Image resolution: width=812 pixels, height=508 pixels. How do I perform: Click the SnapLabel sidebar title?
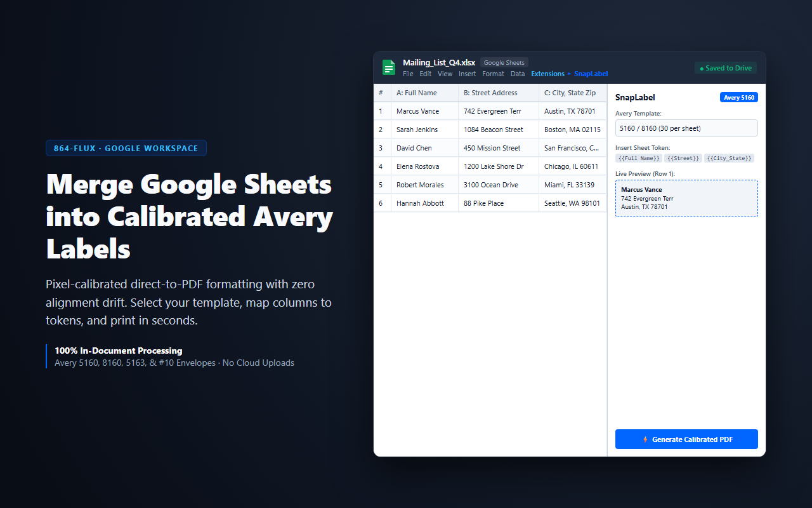(x=635, y=98)
